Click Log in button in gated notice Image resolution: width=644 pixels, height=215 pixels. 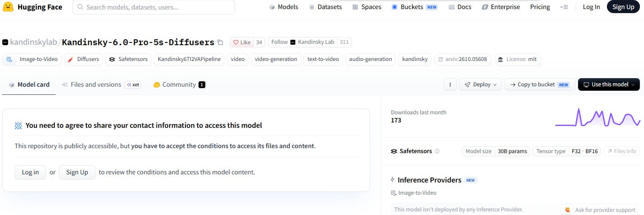point(30,172)
